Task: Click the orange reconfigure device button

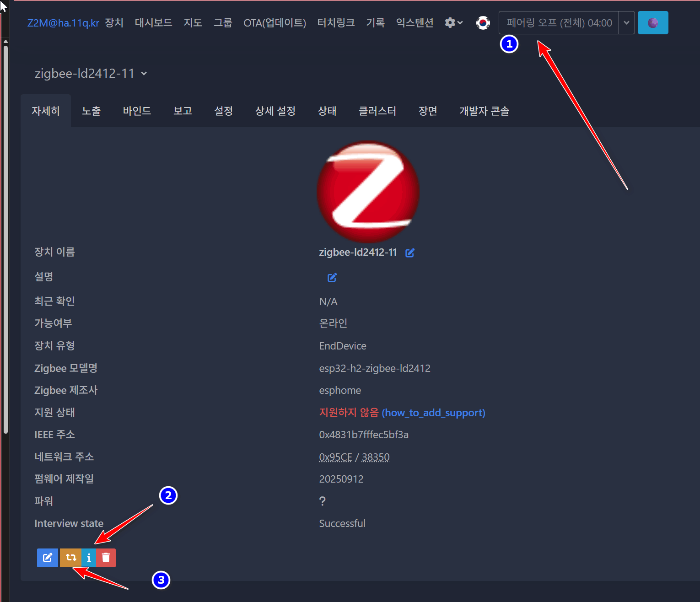Action: [70, 558]
